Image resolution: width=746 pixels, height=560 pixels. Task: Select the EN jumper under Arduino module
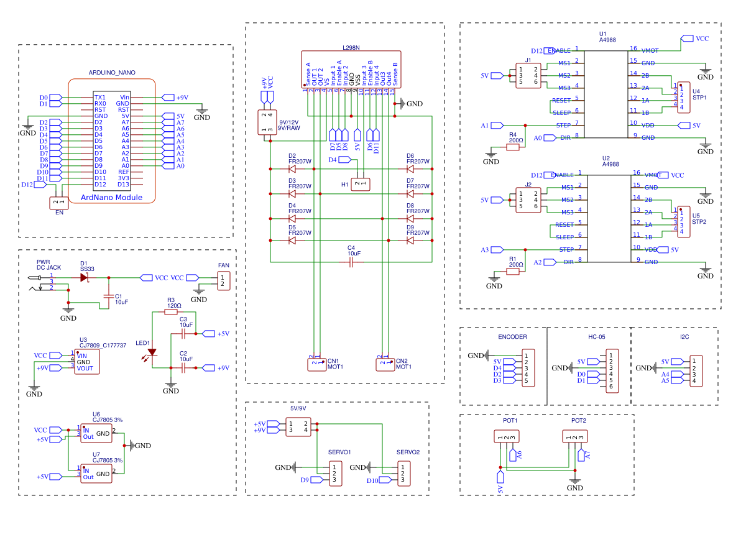(x=59, y=203)
